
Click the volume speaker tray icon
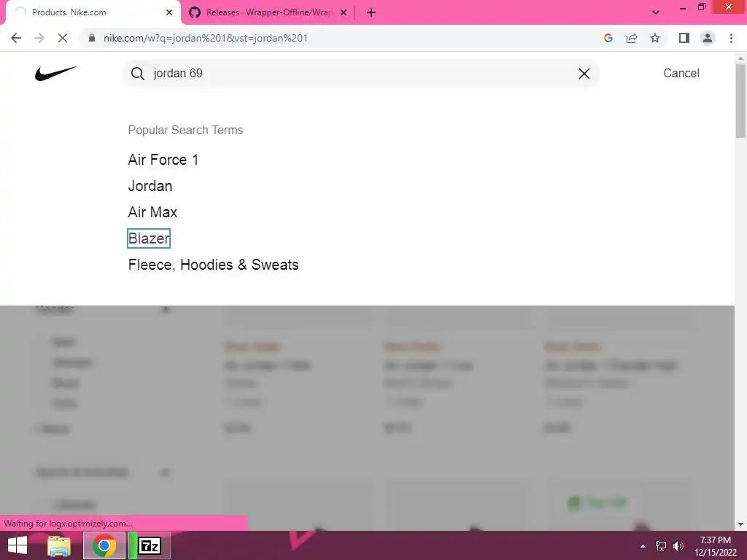tap(678, 546)
